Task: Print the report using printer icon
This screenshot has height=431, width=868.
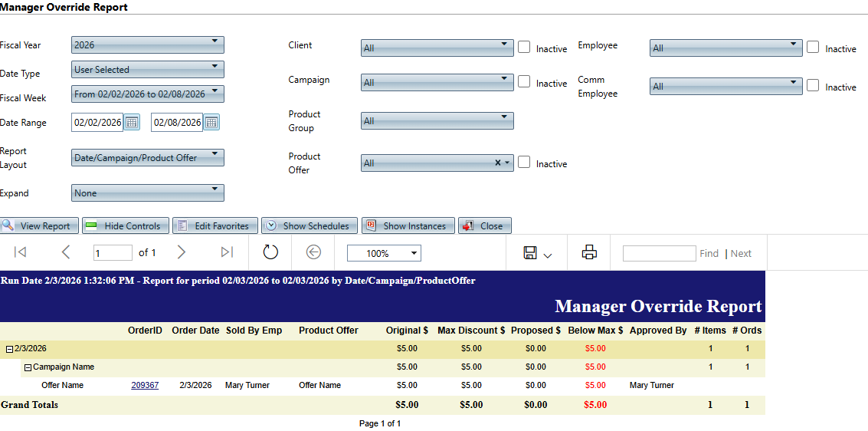Action: point(589,252)
